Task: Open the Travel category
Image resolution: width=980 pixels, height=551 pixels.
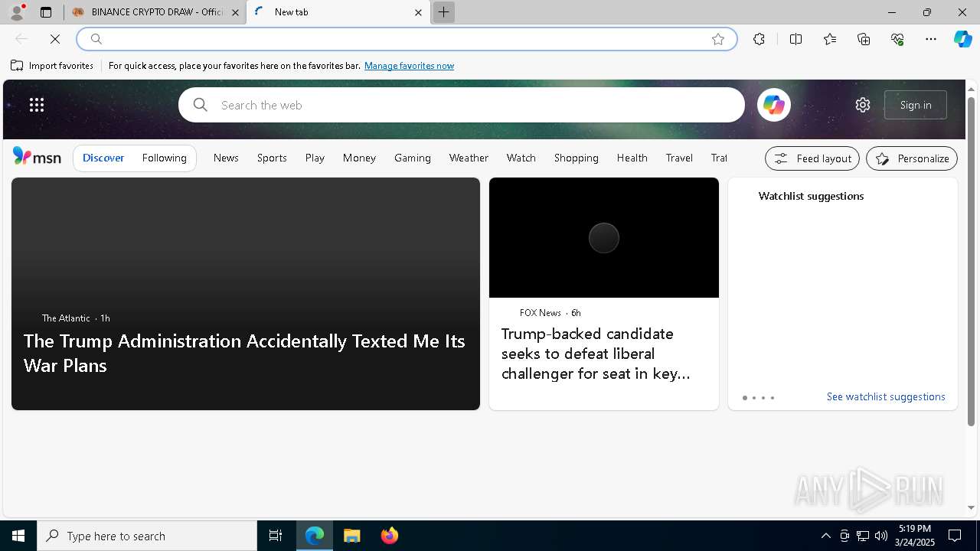Action: point(679,158)
